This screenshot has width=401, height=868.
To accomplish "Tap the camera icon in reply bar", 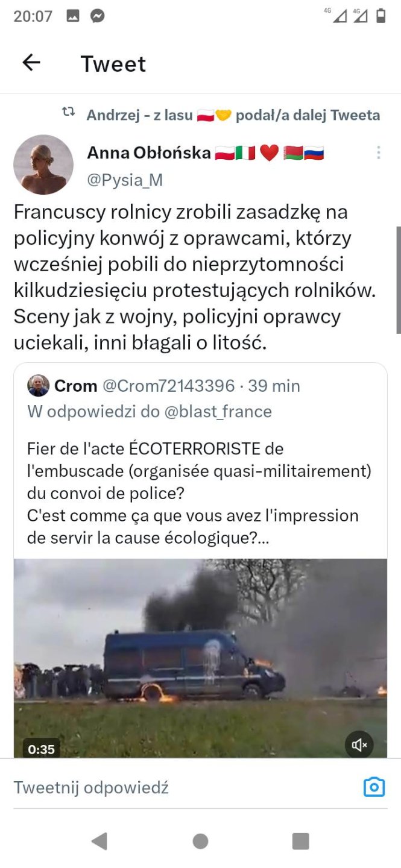I will pos(374,787).
